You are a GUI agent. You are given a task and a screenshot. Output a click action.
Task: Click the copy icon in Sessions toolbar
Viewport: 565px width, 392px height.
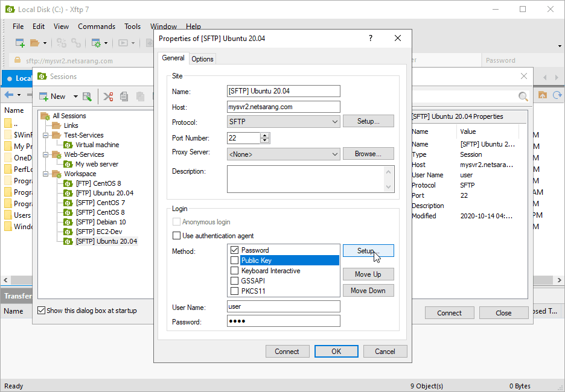point(124,96)
